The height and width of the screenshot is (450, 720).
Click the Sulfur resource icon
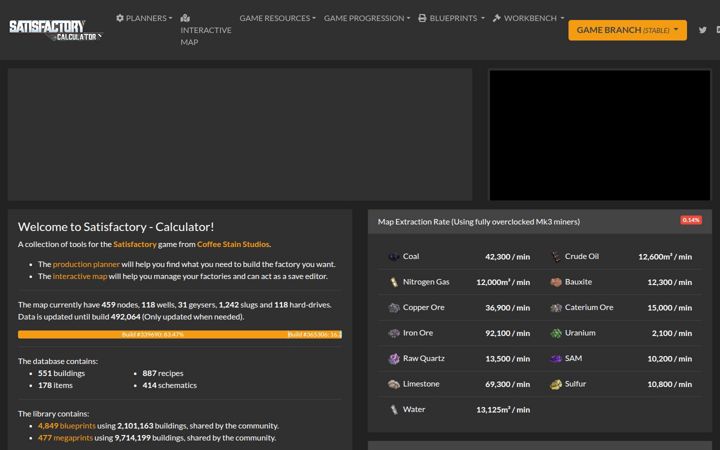pos(556,384)
